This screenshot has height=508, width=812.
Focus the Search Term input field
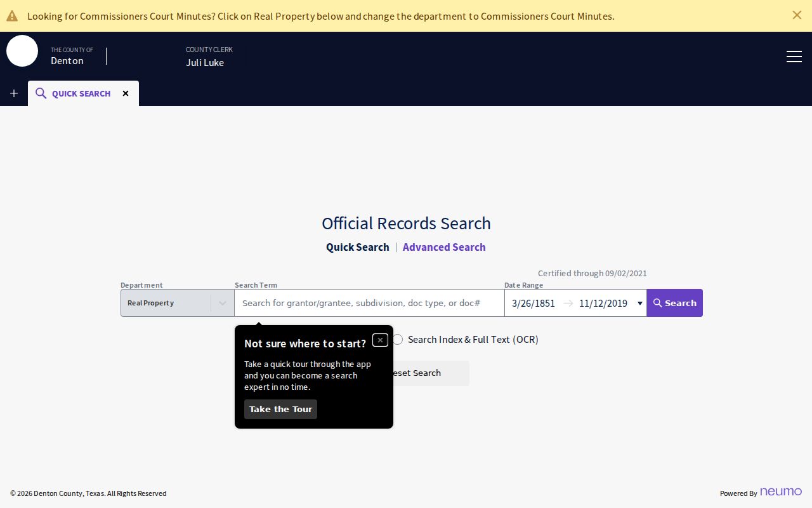[369, 303]
